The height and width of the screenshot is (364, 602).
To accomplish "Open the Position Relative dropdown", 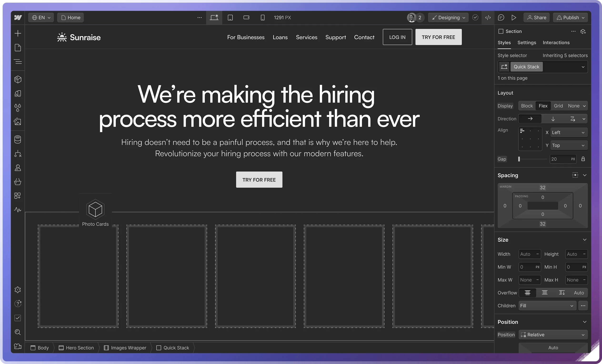I will 553,335.
